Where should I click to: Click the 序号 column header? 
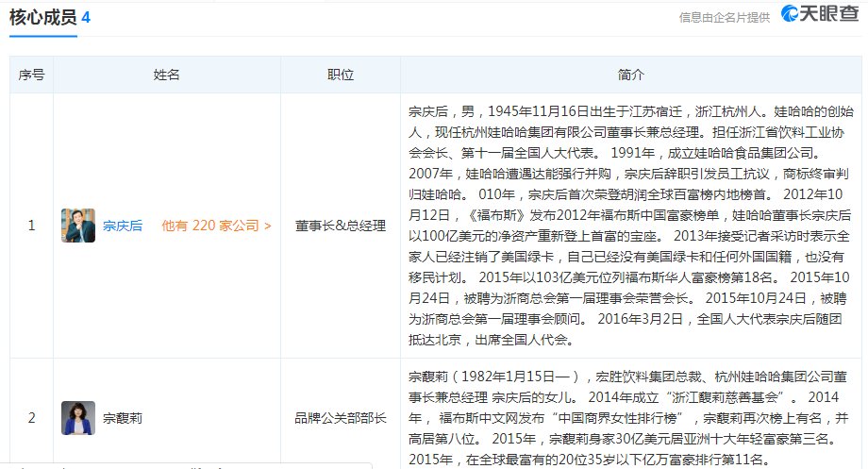pyautogui.click(x=31, y=75)
